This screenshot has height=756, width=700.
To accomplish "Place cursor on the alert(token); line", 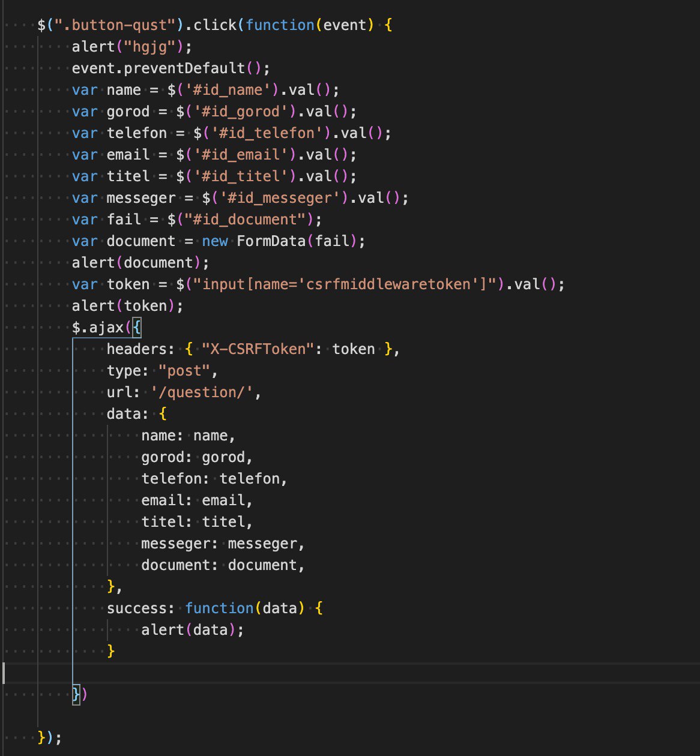I will pyautogui.click(x=128, y=306).
